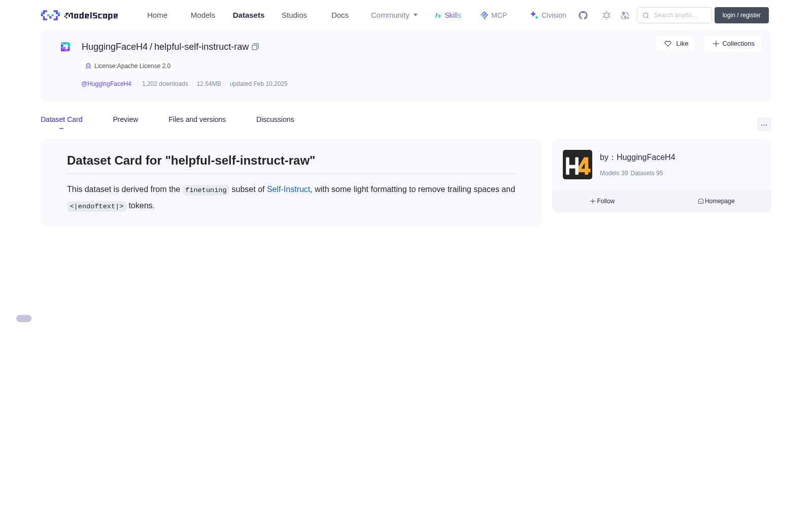Screen dimensions: 812x508
Task: Toggle the light/dark theme sun icon
Action: click(606, 15)
